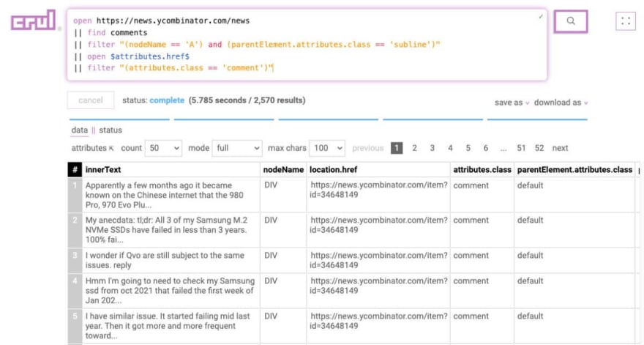This screenshot has width=644, height=345.
Task: Switch to the status tab
Action: tap(111, 130)
